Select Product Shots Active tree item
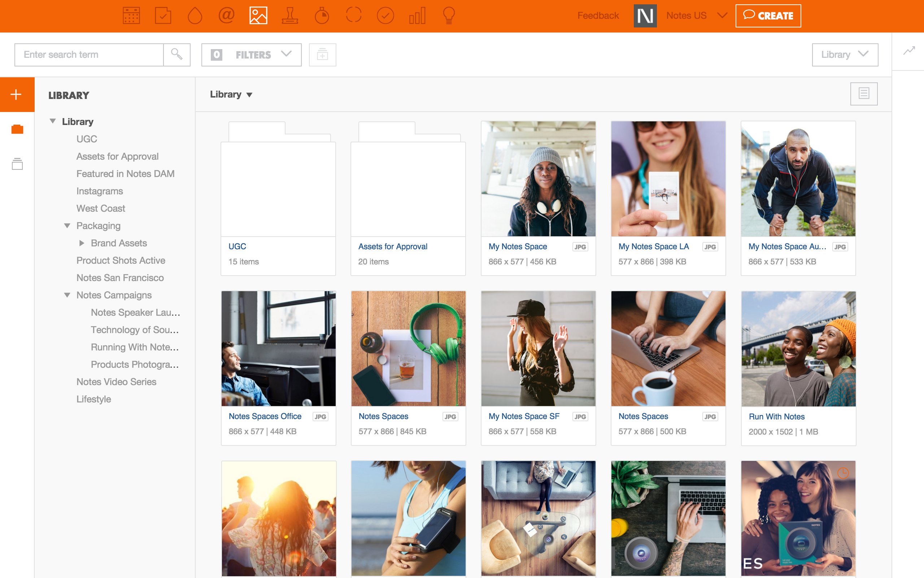924x578 pixels. coord(121,260)
